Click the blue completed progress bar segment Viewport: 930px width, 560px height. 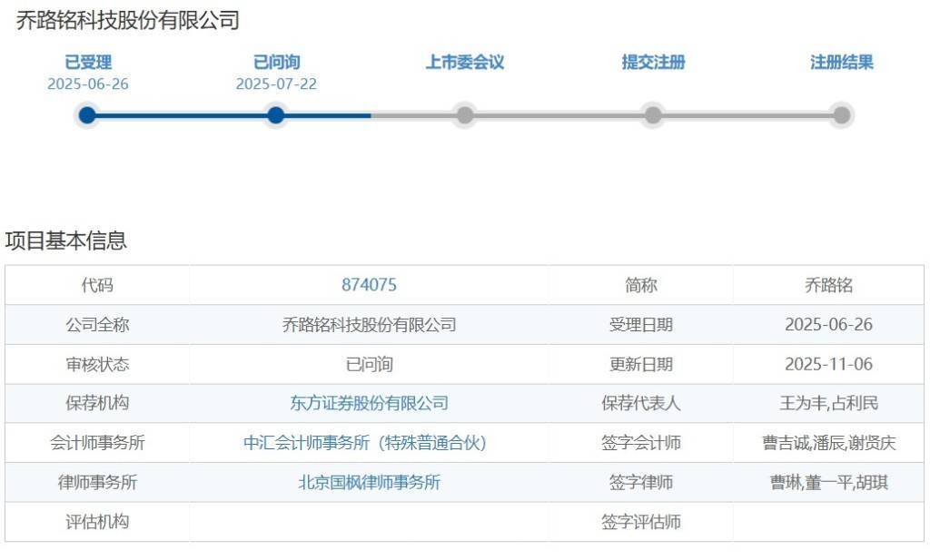coord(182,115)
